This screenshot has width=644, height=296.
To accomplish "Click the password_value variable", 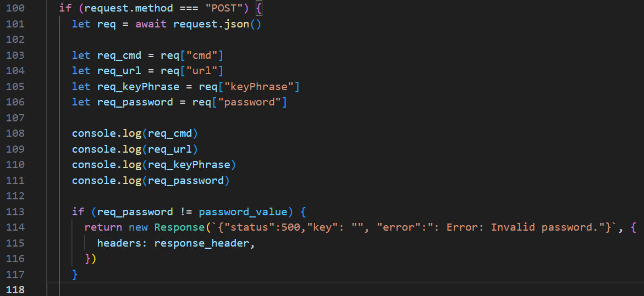I will [243, 211].
